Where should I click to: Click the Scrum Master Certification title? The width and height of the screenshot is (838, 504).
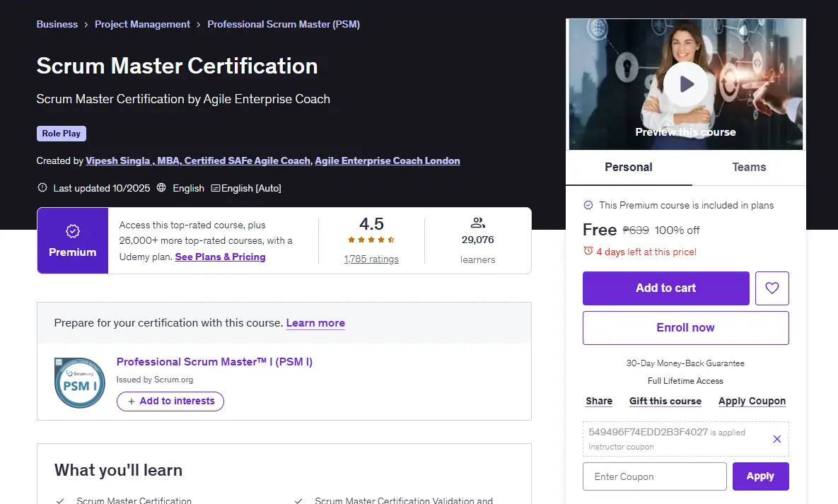(x=177, y=66)
